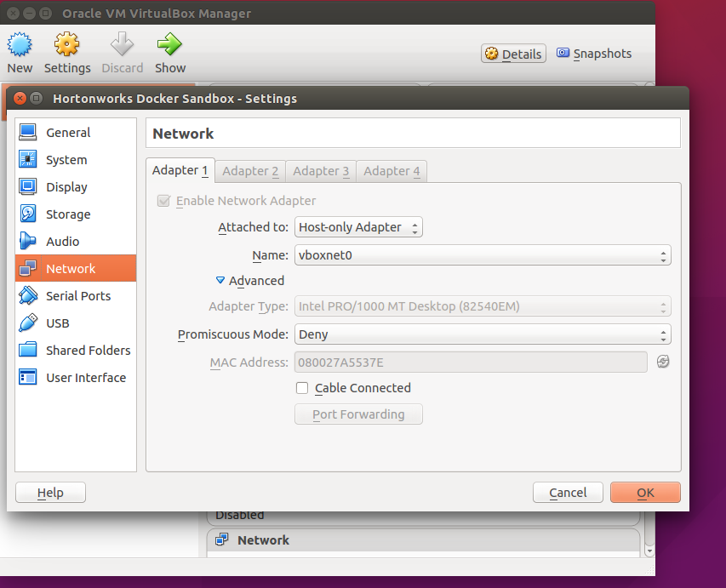Open the General settings category
This screenshot has width=726, height=588.
[76, 133]
